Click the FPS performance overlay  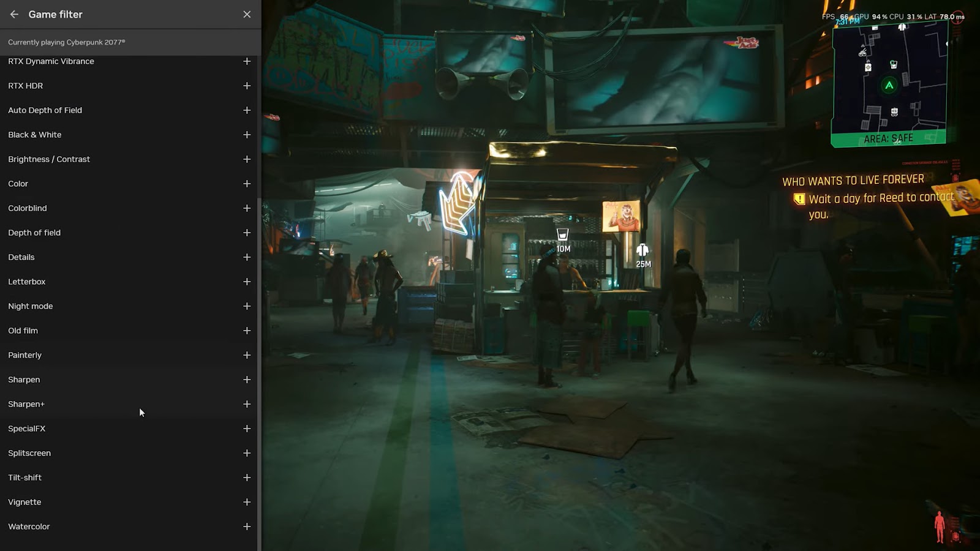click(893, 17)
